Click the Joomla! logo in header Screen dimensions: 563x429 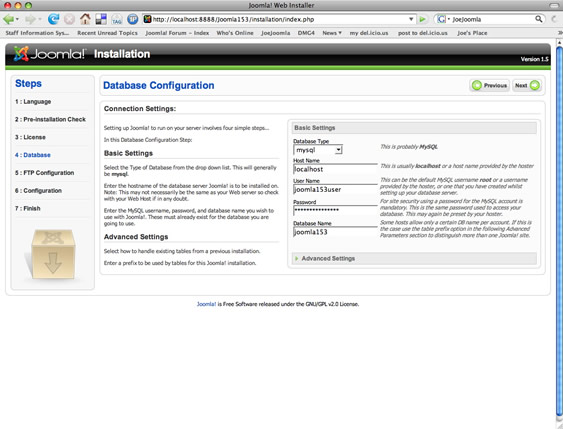coord(50,54)
